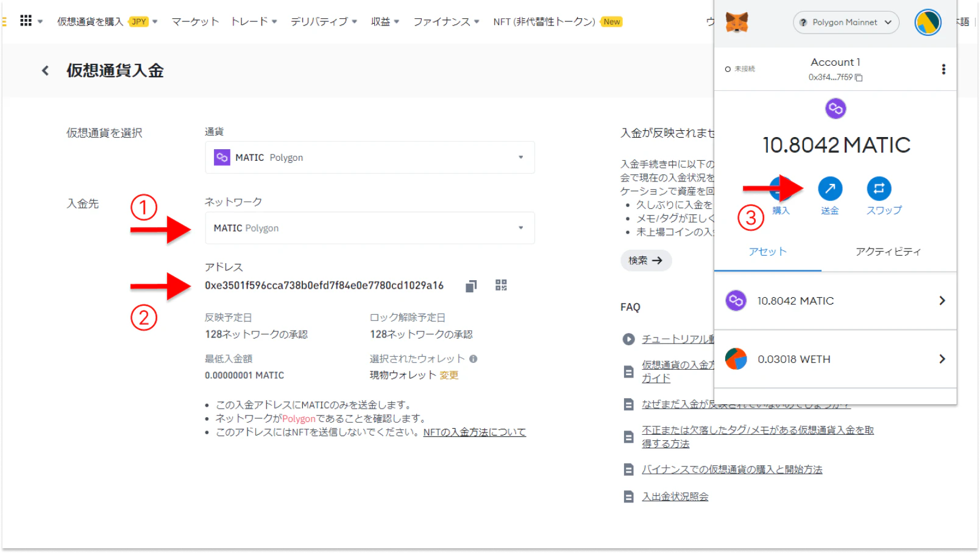Screen dimensions: 980x553
Task: Open the NFTの入金方法について link
Action: pyautogui.click(x=474, y=432)
